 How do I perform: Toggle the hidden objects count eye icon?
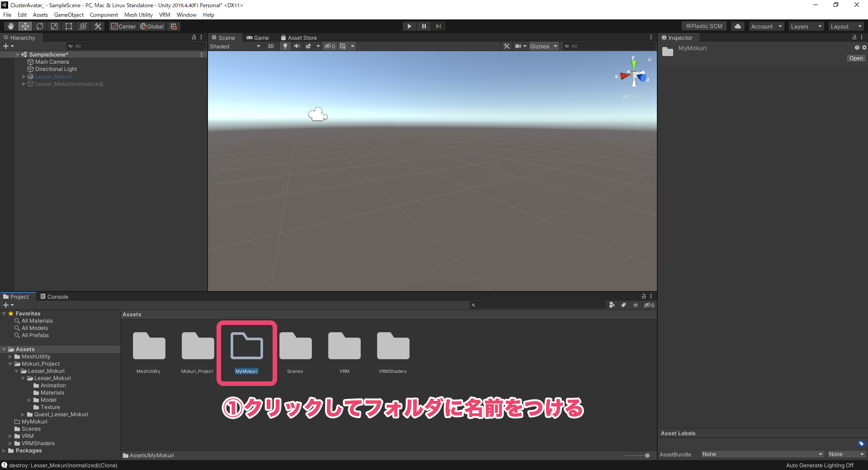point(330,46)
